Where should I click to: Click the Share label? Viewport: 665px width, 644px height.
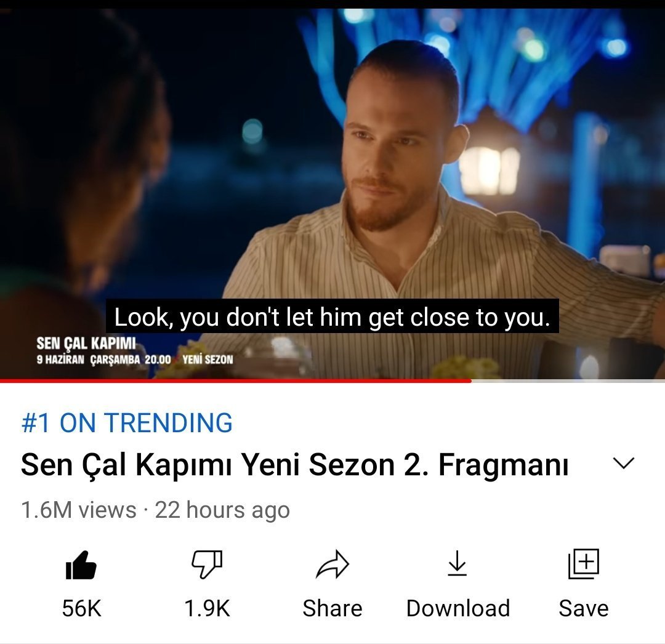pyautogui.click(x=332, y=608)
